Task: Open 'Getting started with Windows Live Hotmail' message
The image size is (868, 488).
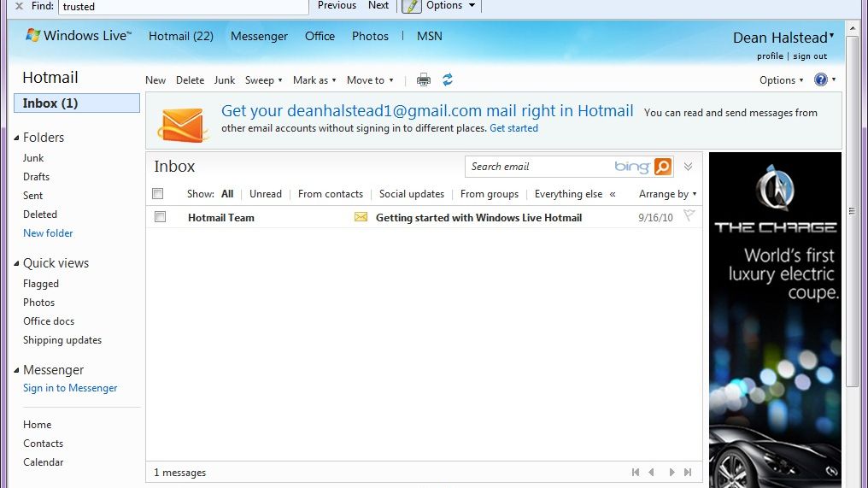Action: (x=478, y=218)
